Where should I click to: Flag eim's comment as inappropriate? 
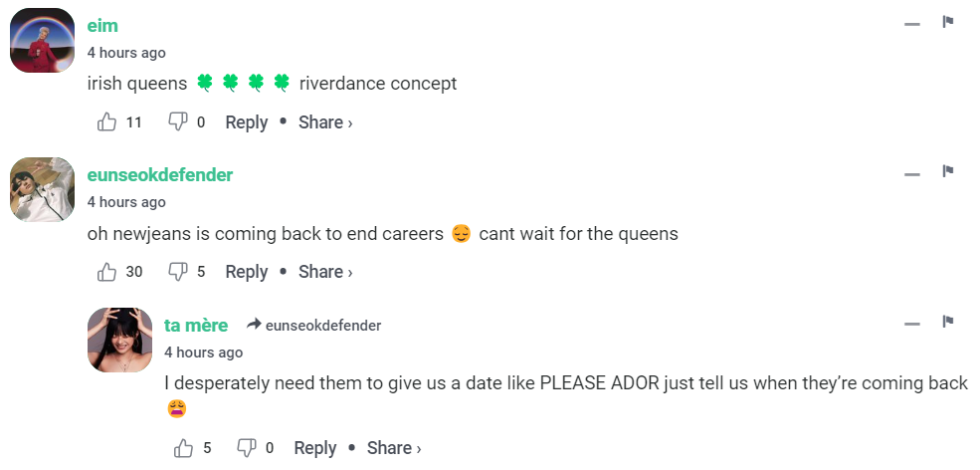(948, 22)
